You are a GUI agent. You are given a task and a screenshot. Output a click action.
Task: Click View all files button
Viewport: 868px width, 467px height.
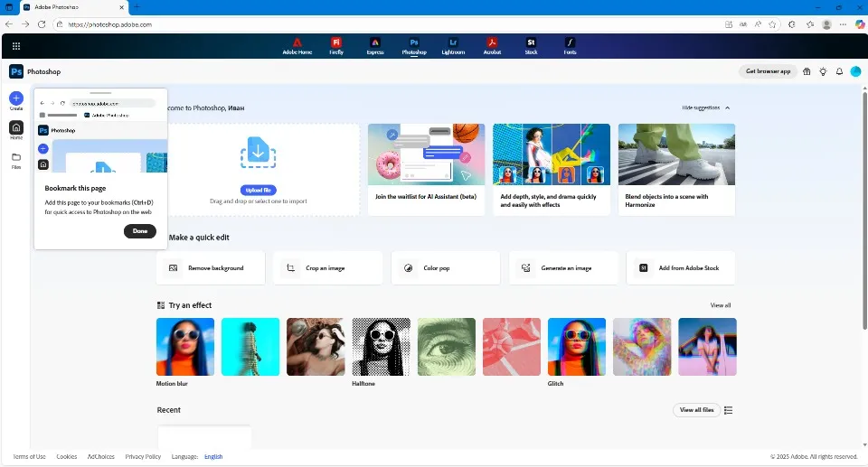tap(696, 410)
